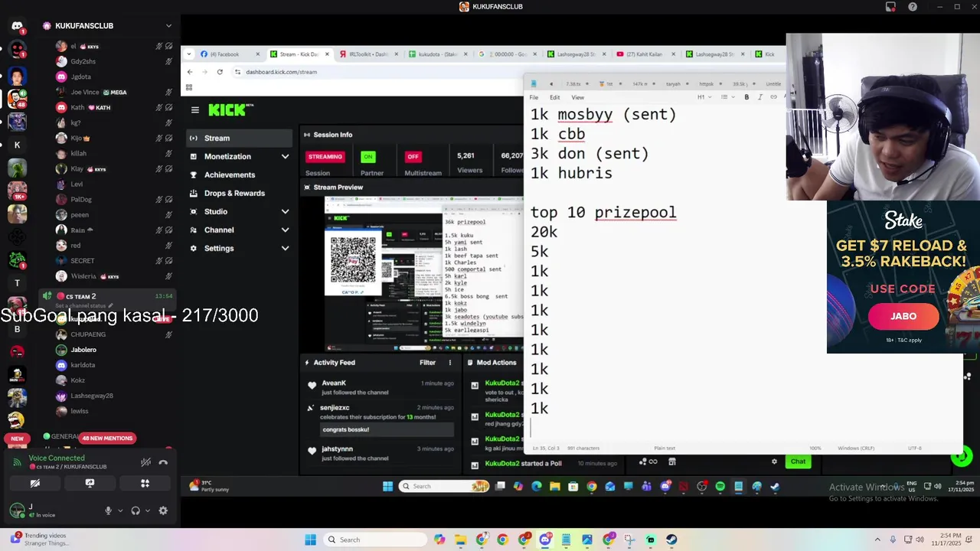
Task: Click member Wisteria in the list
Action: tap(83, 276)
